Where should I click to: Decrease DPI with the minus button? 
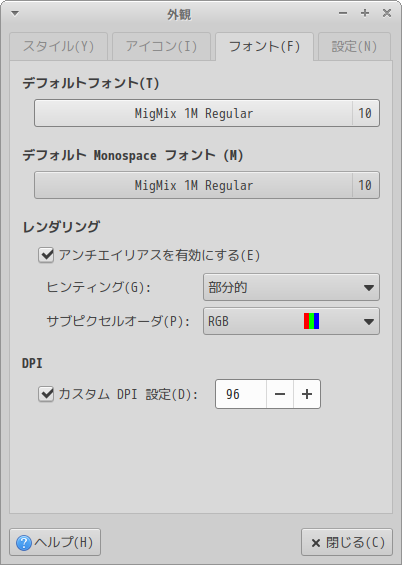(x=280, y=394)
